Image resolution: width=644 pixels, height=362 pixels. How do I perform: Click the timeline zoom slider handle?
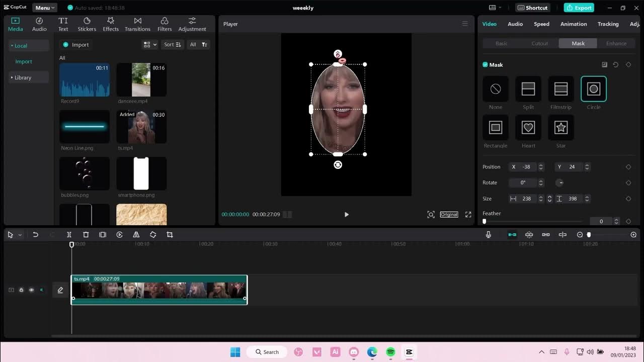click(589, 235)
